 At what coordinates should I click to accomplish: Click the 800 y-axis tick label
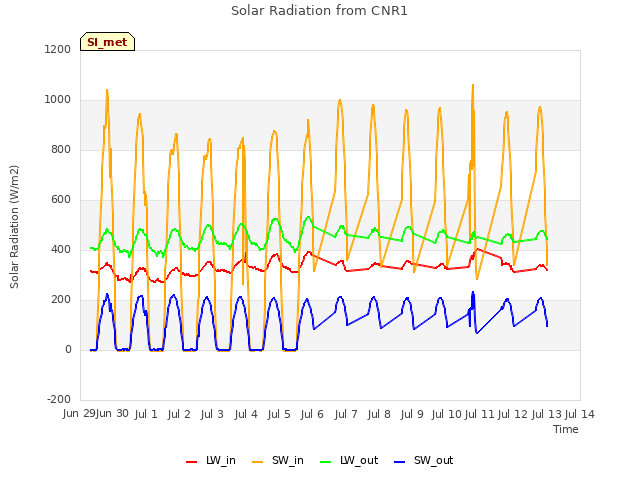click(61, 149)
